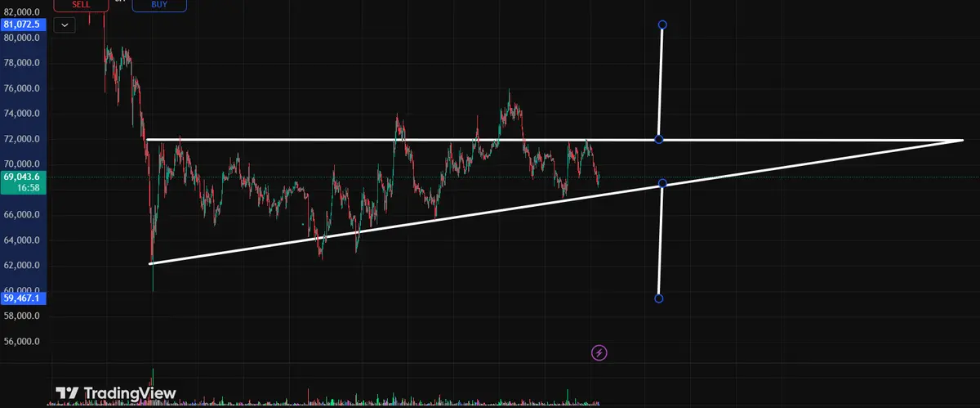Click the 76,000.0 price axis label
980x408 pixels.
click(x=22, y=88)
